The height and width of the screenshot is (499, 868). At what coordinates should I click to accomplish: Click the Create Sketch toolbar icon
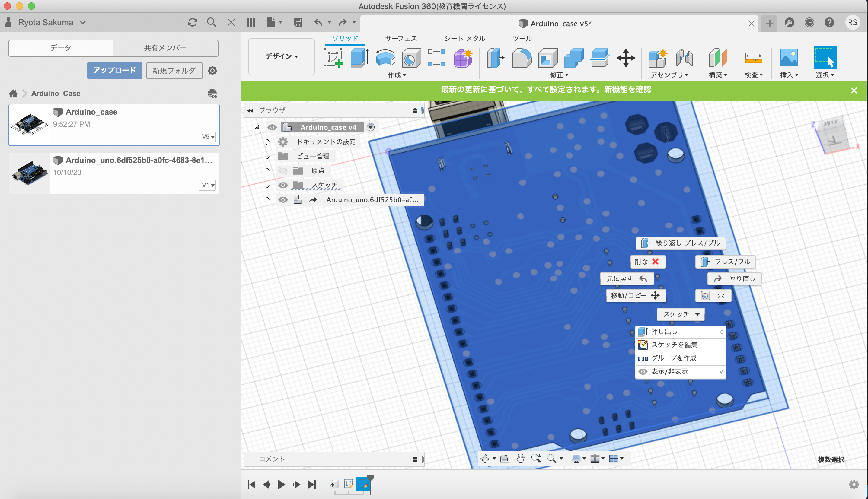[333, 58]
